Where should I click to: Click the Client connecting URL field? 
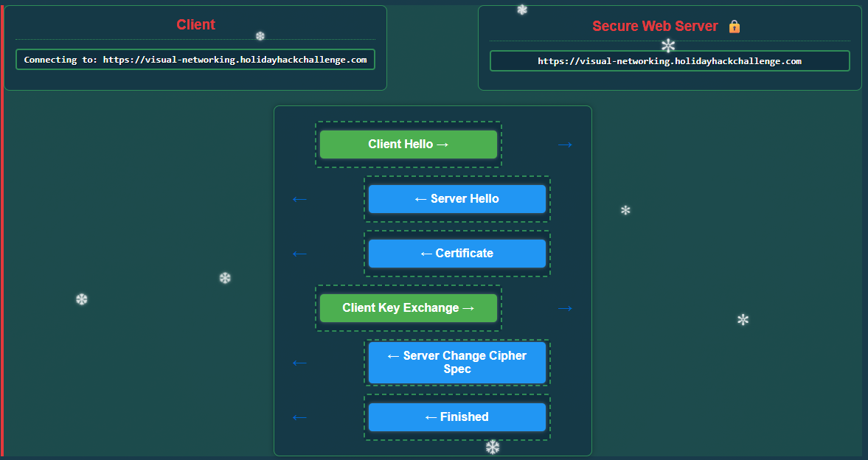click(195, 60)
